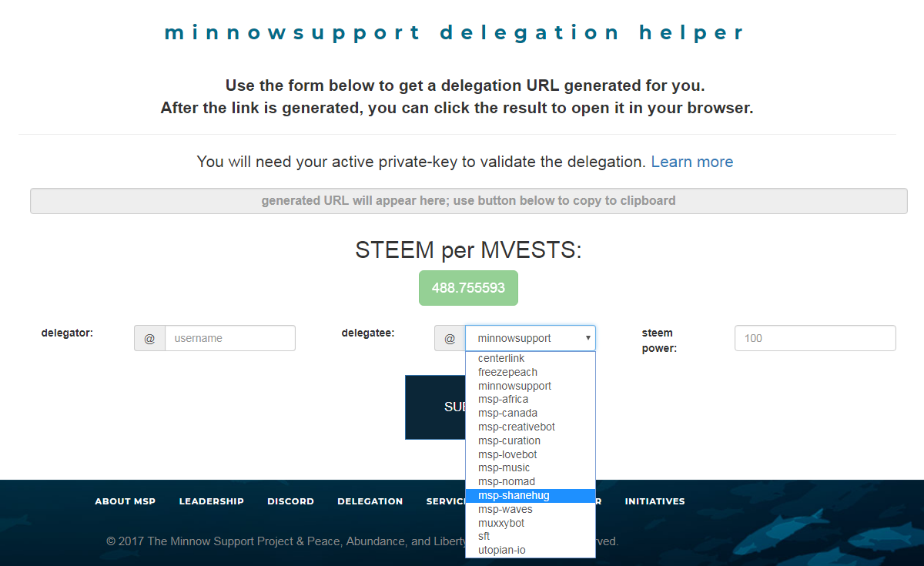
Task: Choose freezepeach in the dropdown list
Action: click(531, 373)
